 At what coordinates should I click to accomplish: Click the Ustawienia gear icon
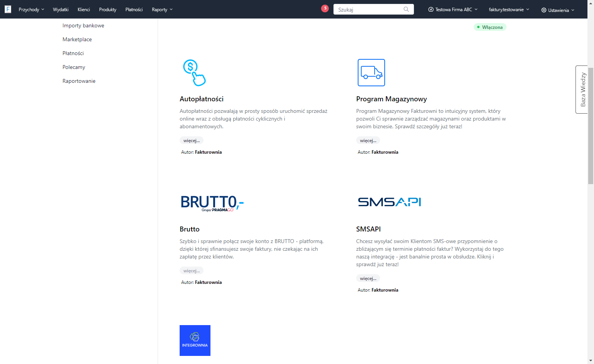(x=544, y=10)
